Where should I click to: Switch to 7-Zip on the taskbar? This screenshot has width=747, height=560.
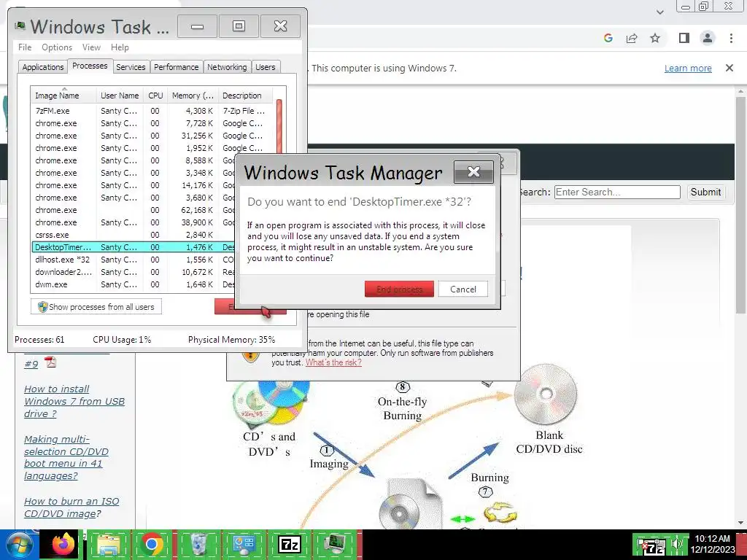tap(289, 545)
